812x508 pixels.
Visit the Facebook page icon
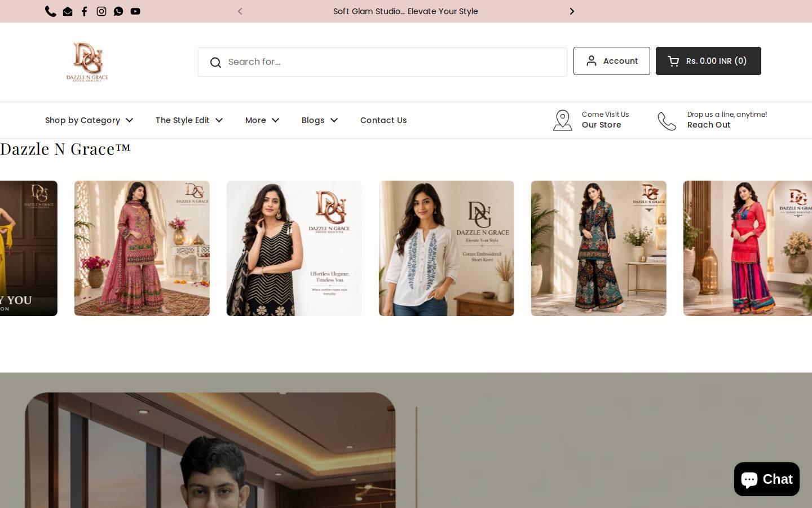pos(85,11)
